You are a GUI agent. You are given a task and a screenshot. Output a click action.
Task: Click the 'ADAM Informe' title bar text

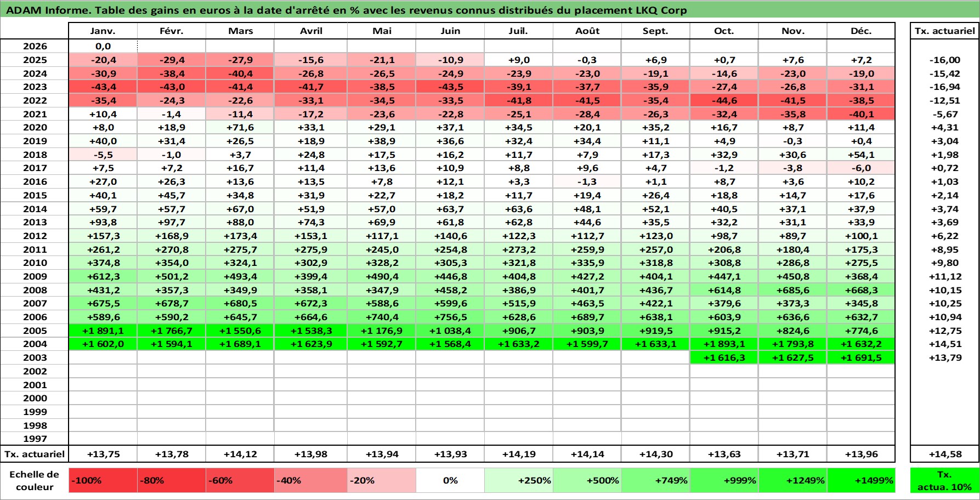click(346, 10)
